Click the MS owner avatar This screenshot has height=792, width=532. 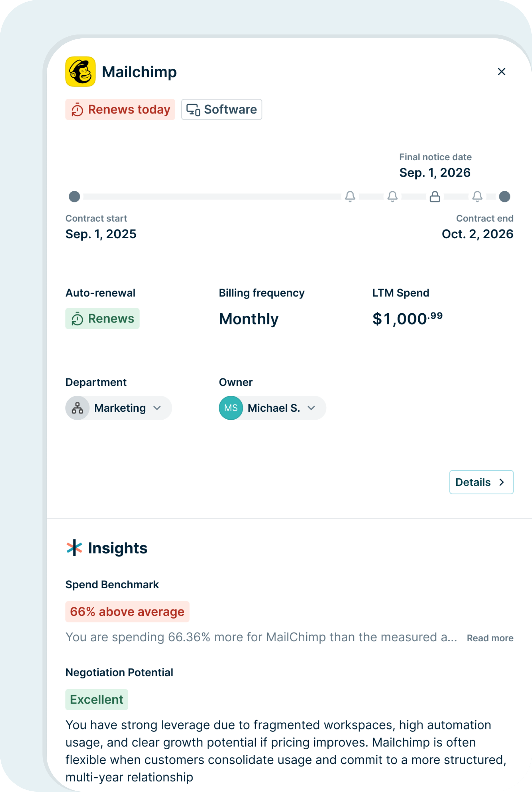point(231,408)
